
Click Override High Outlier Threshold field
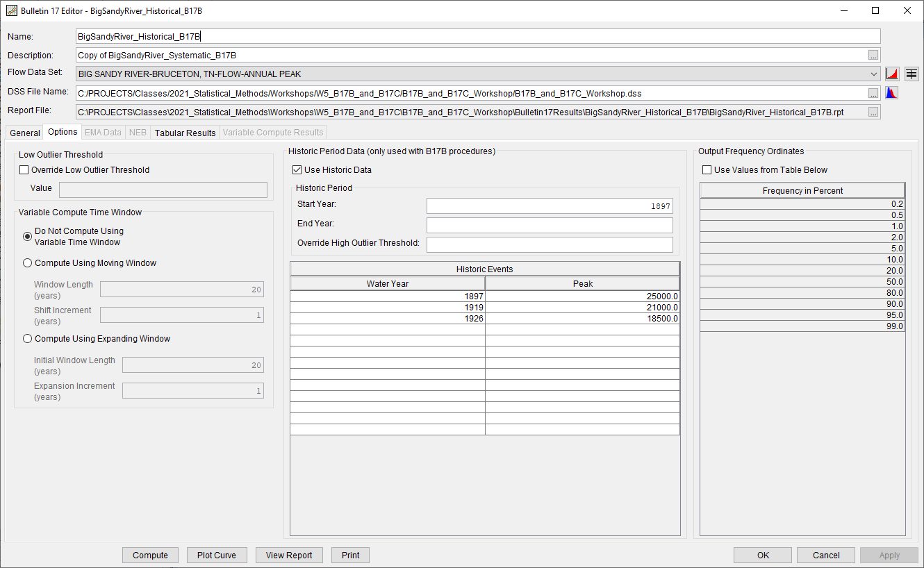550,244
